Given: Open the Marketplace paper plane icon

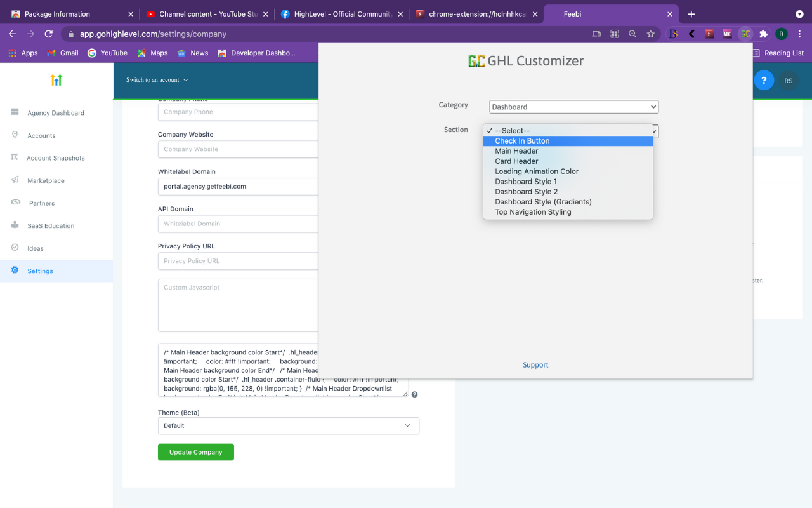Looking at the screenshot, I should (14, 180).
